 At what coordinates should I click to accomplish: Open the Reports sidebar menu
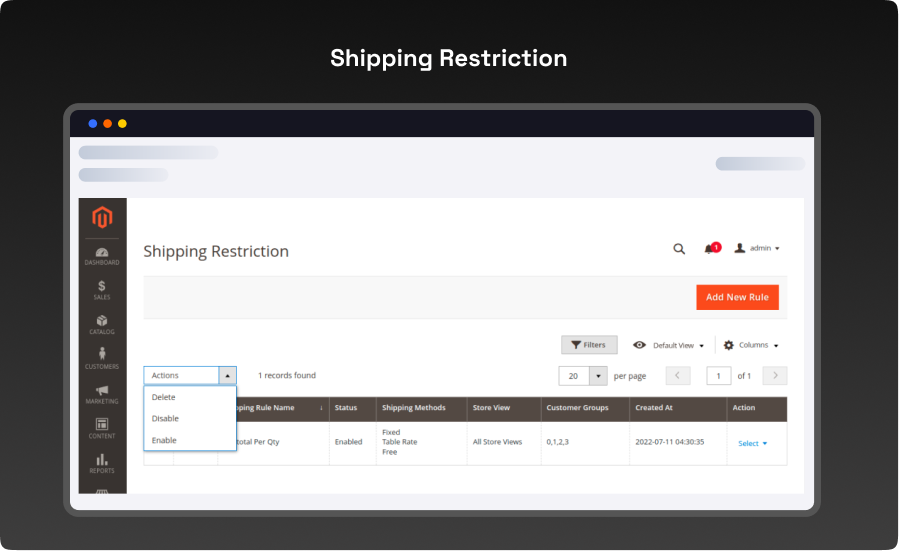102,463
